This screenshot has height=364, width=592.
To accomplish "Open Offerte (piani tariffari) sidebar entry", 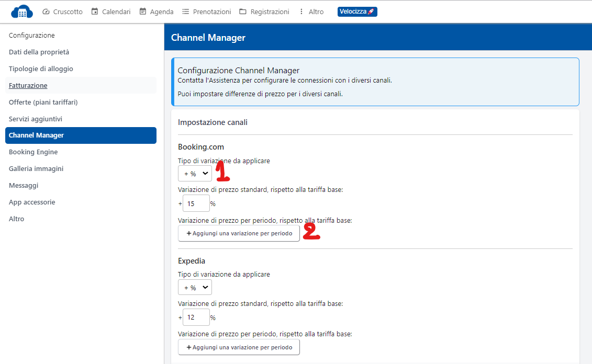I will coord(43,102).
